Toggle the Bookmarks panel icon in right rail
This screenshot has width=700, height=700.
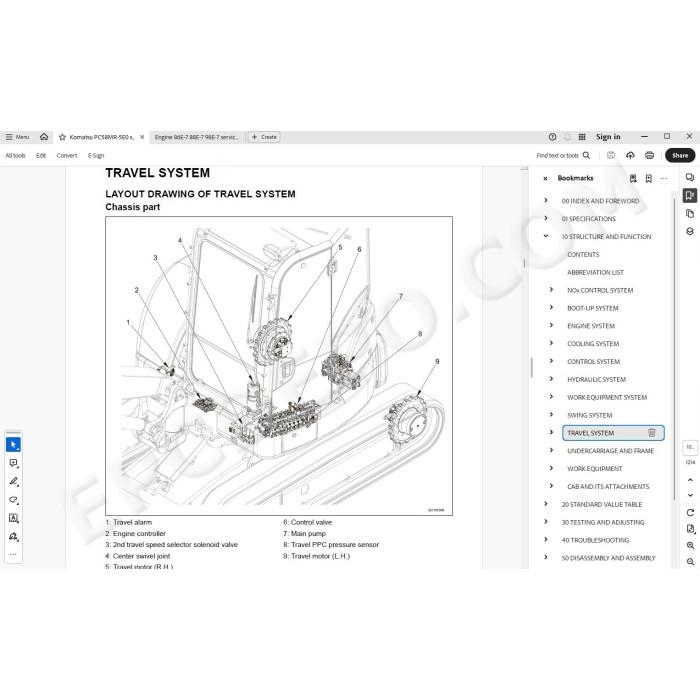690,196
